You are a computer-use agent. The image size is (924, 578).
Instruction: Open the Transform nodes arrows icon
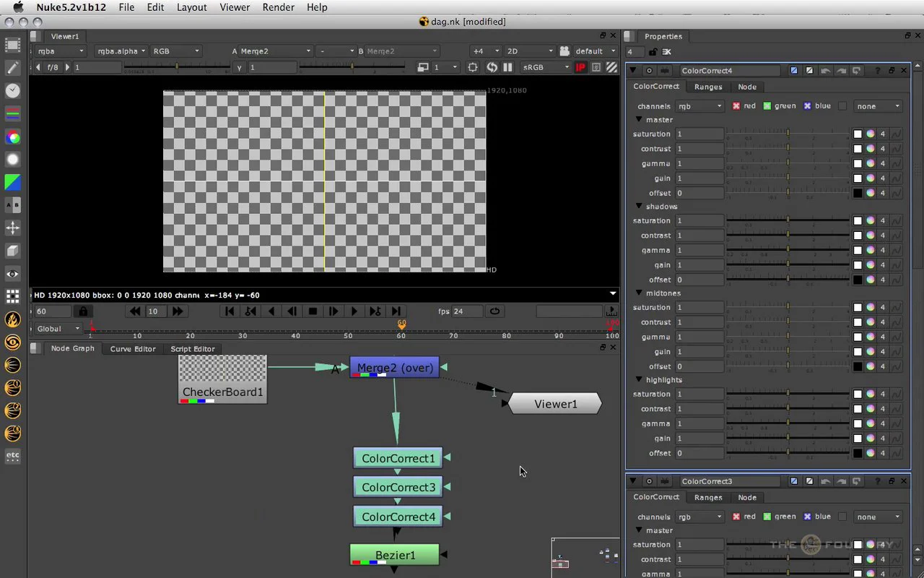click(13, 228)
